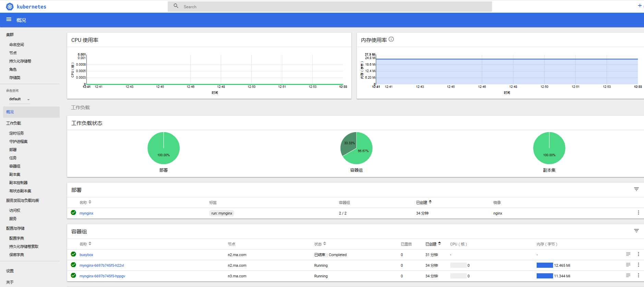Focus the Search input field

click(330, 7)
